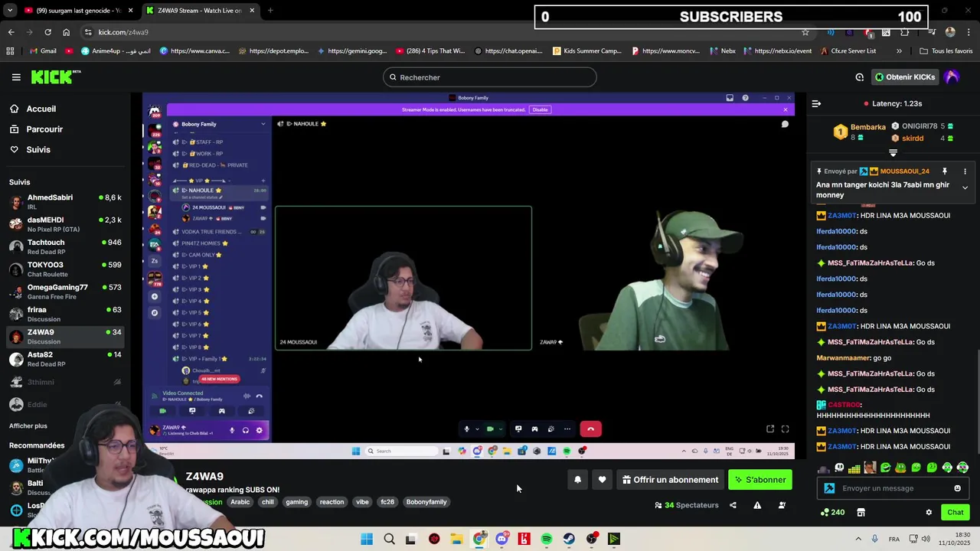Open the offline 3thimni channel
This screenshot has width=980, height=551.
65,382
